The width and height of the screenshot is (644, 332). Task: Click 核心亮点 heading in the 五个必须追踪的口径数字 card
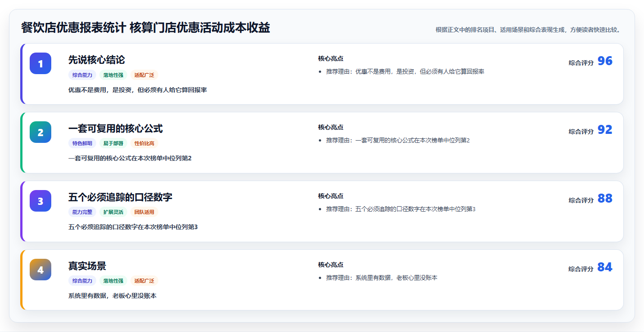click(331, 196)
